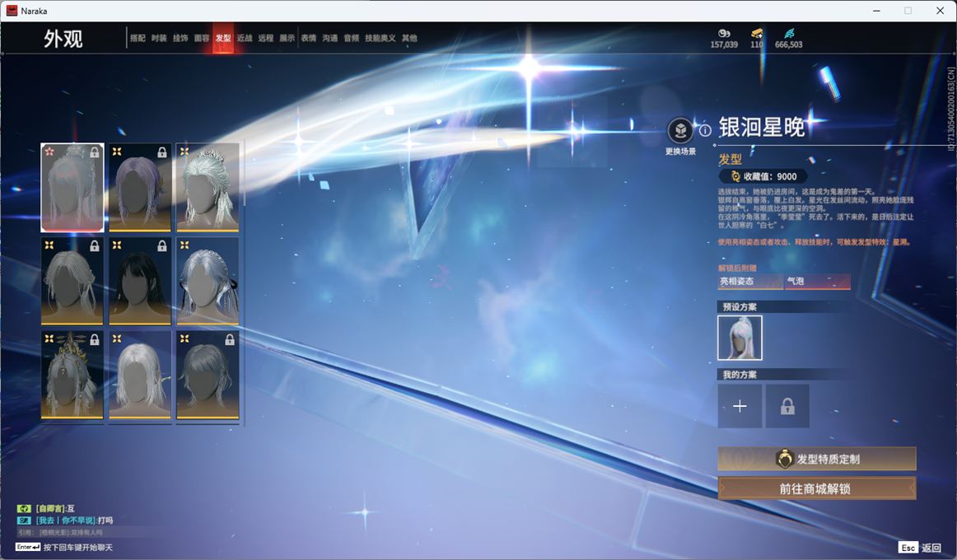Image resolution: width=957 pixels, height=560 pixels.
Task: Switch to the 时装 tab
Action: click(x=159, y=38)
